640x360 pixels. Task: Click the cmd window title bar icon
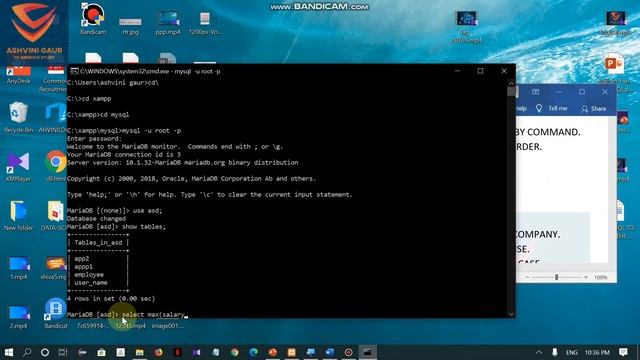coord(74,71)
